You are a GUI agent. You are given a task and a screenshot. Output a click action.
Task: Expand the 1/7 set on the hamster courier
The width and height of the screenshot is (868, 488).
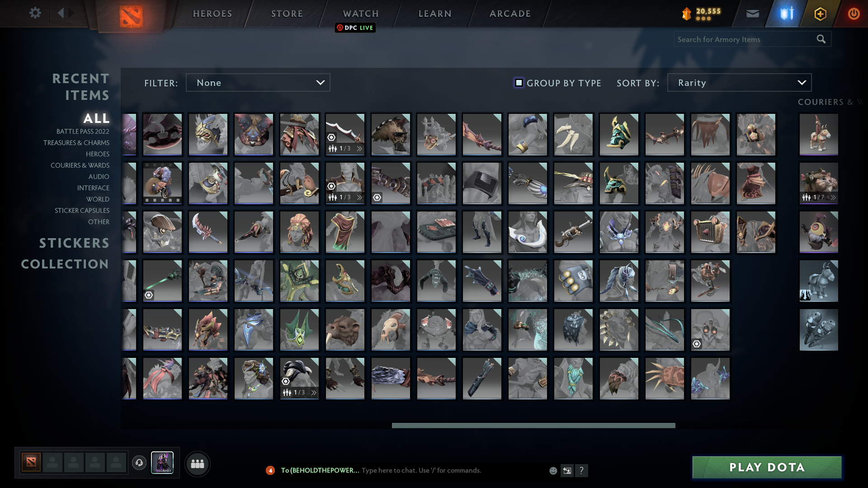pos(833,197)
